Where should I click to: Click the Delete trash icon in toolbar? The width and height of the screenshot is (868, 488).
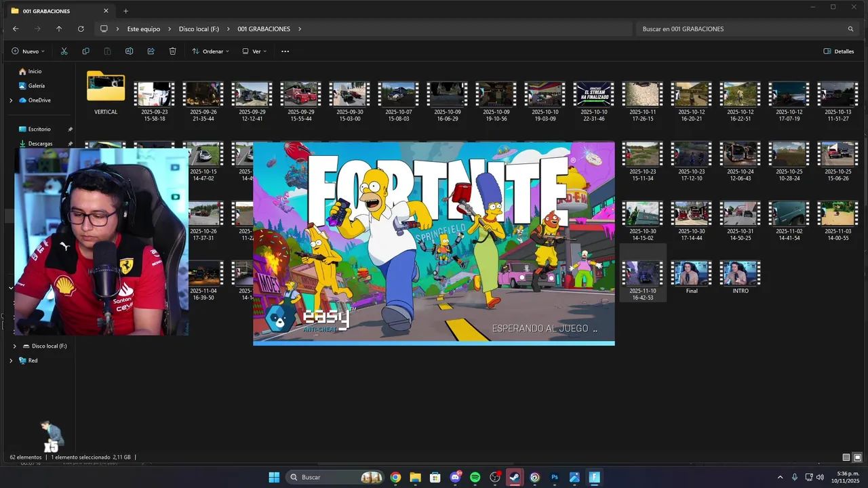[172, 52]
